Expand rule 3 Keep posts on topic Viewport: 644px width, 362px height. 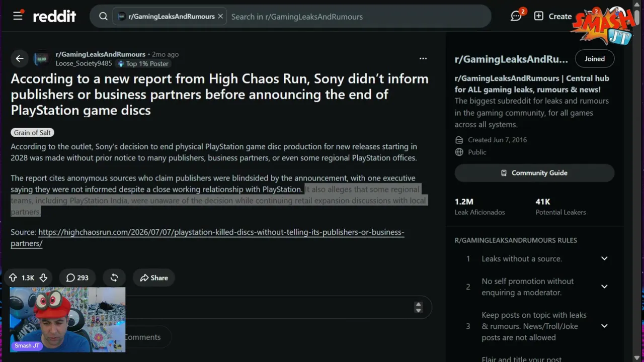(604, 326)
